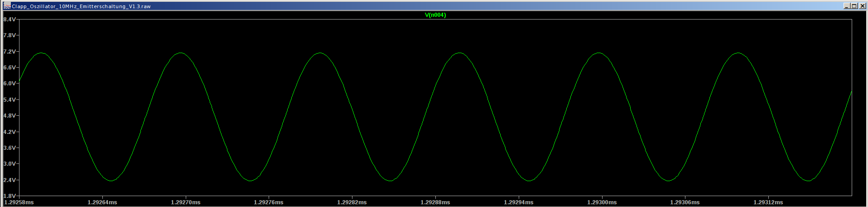Click the 1.29288ms time axis label
The width and height of the screenshot is (868, 207).
435,202
